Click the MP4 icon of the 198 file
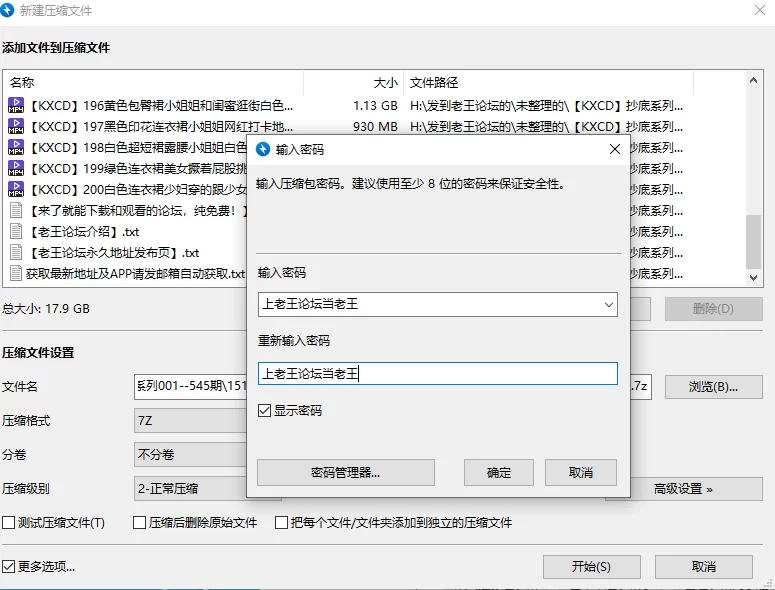The image size is (775, 590). [x=16, y=147]
